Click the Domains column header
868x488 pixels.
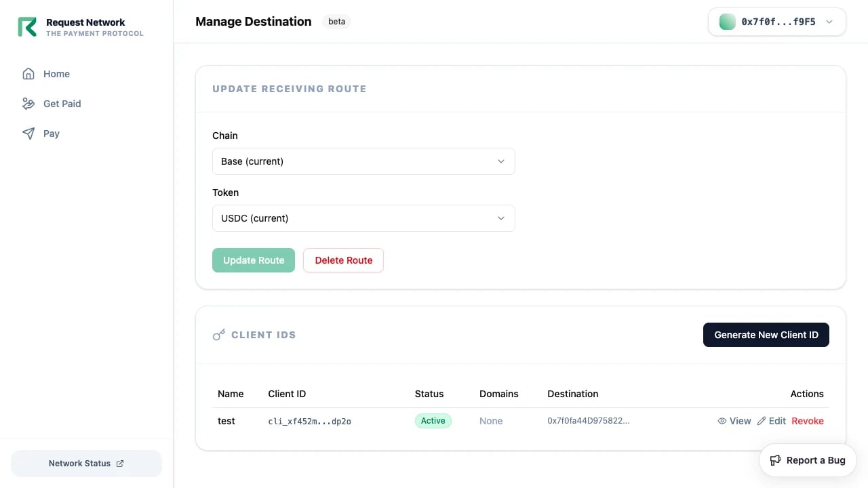499,394
